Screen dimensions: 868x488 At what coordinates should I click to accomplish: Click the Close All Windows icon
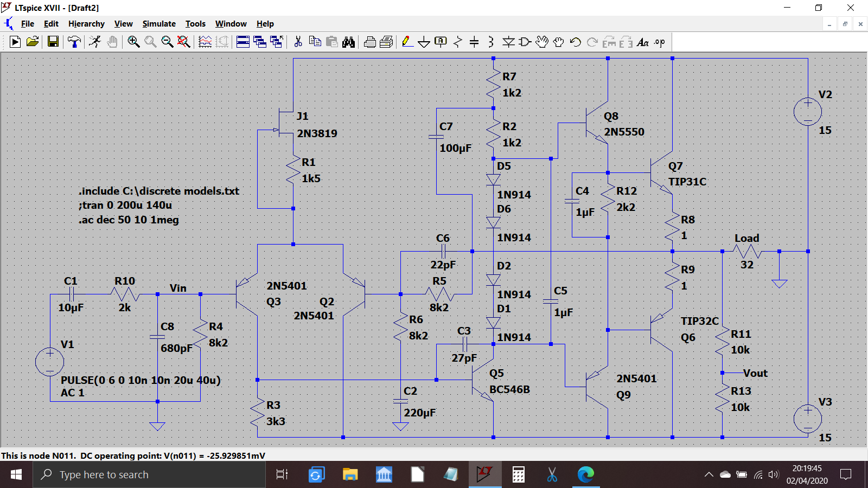277,42
